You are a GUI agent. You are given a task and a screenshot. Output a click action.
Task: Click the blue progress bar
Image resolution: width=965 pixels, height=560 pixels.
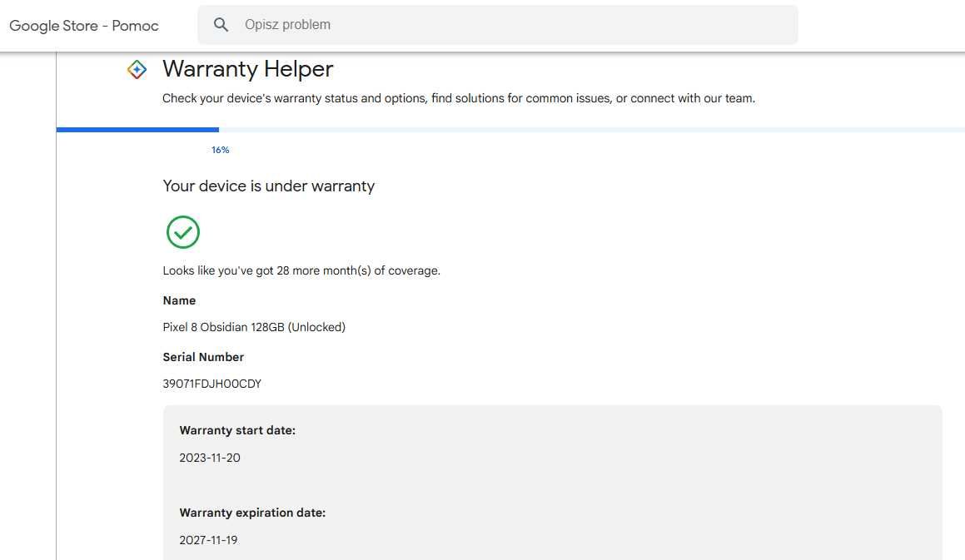(x=138, y=130)
